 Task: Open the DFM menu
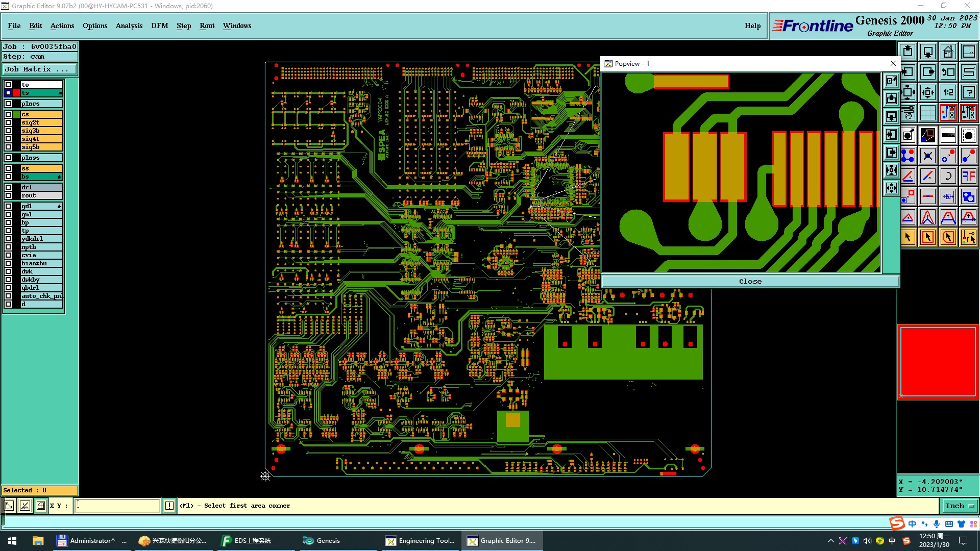point(159,26)
